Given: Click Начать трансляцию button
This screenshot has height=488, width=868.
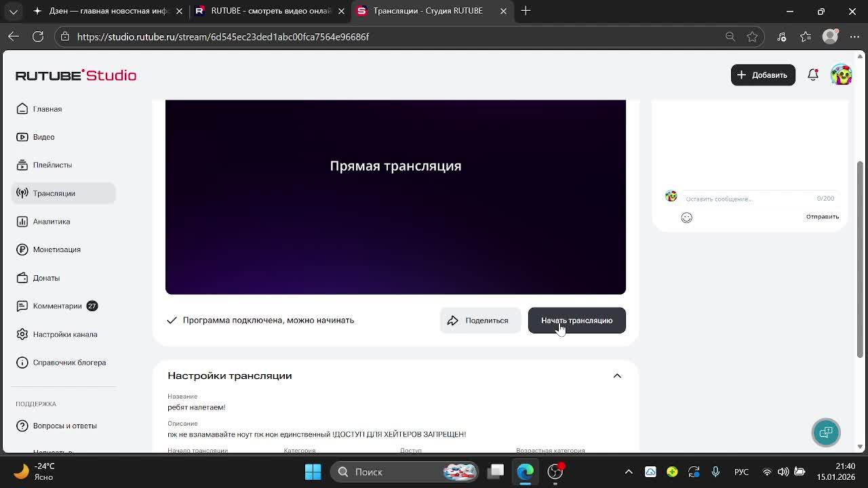Looking at the screenshot, I should [577, 321].
